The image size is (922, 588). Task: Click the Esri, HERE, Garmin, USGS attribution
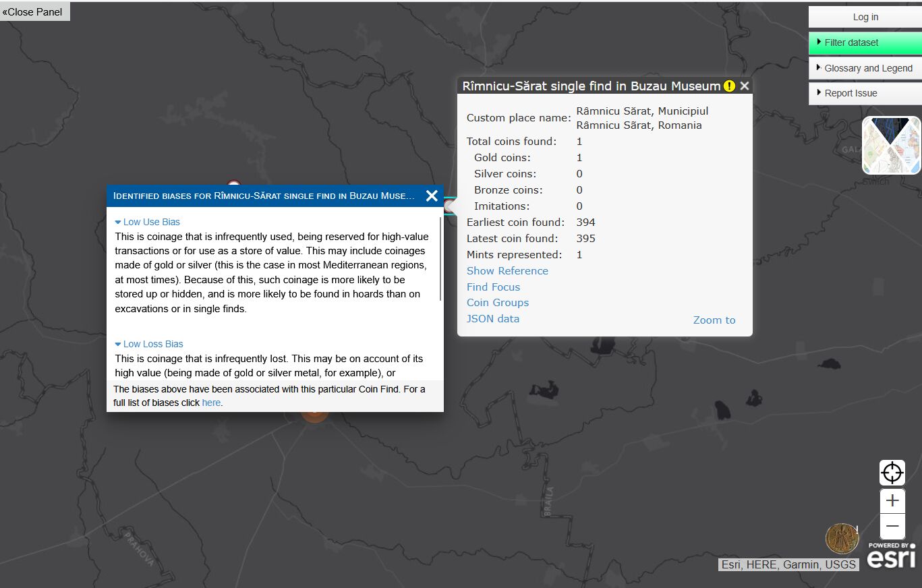788,564
